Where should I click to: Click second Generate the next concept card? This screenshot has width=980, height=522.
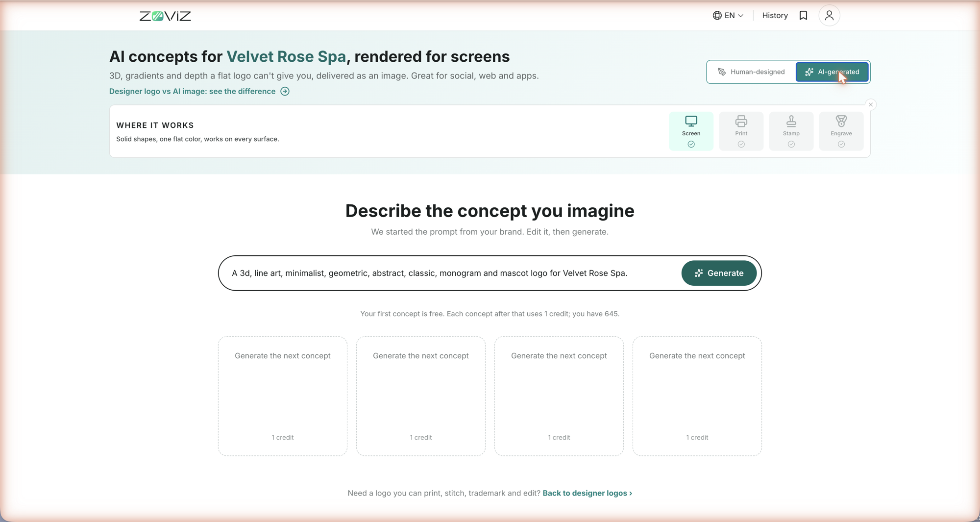[x=421, y=396]
